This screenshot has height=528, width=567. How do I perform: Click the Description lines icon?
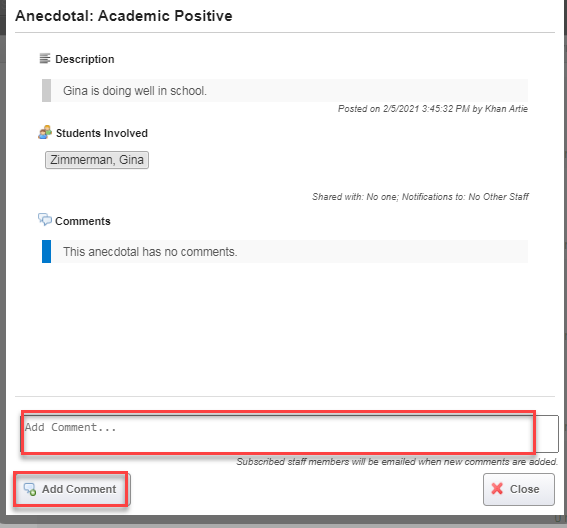45,58
